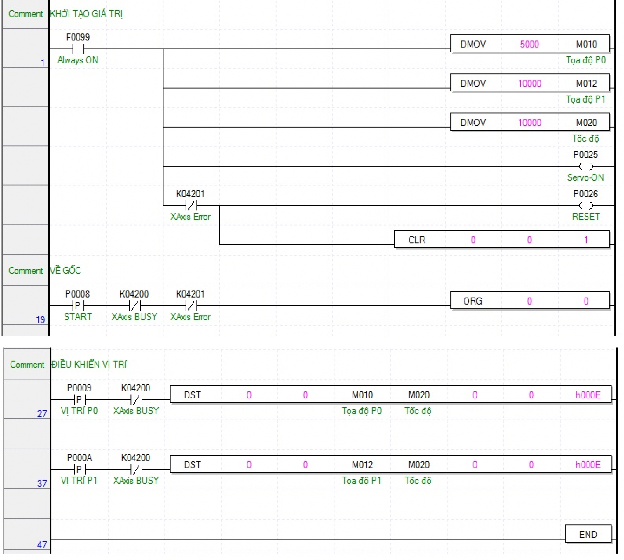Select the P0009 VI TRI P0 contact
The width and height of the screenshot is (624, 560).
point(79,396)
